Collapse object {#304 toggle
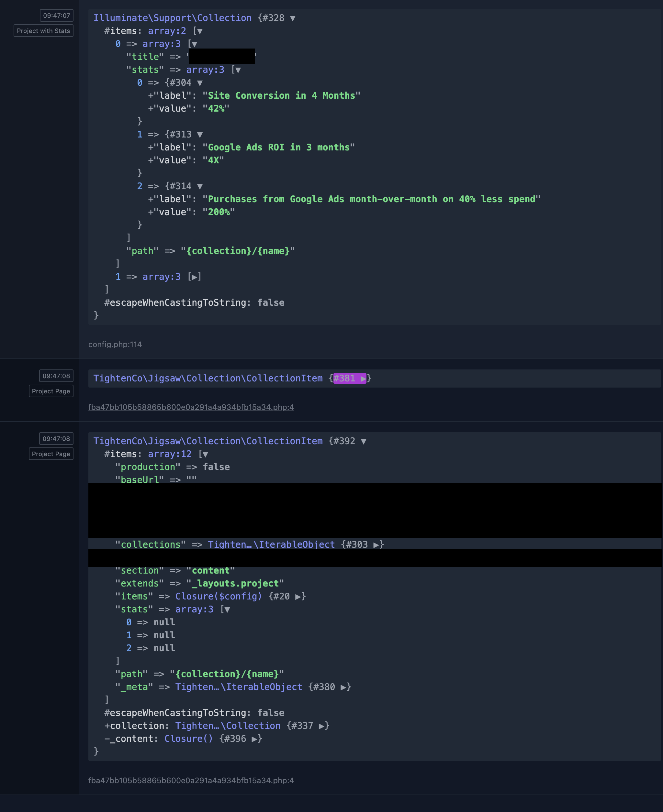The image size is (663, 812). (200, 83)
